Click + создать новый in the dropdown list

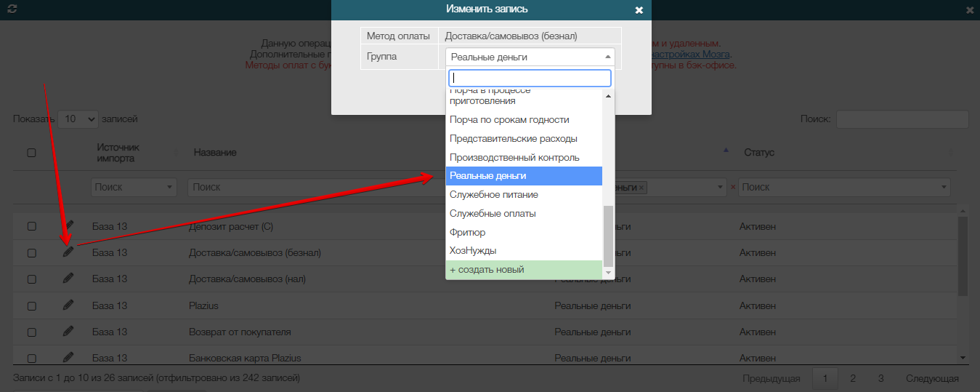click(x=524, y=270)
